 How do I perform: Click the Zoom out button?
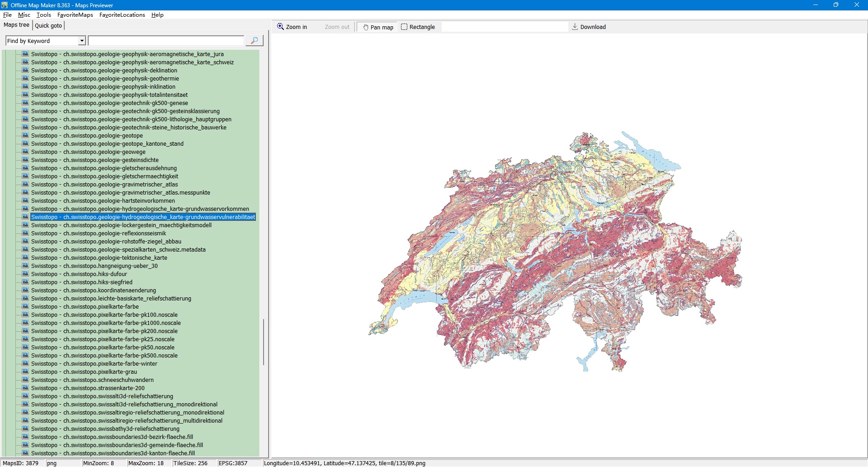337,27
